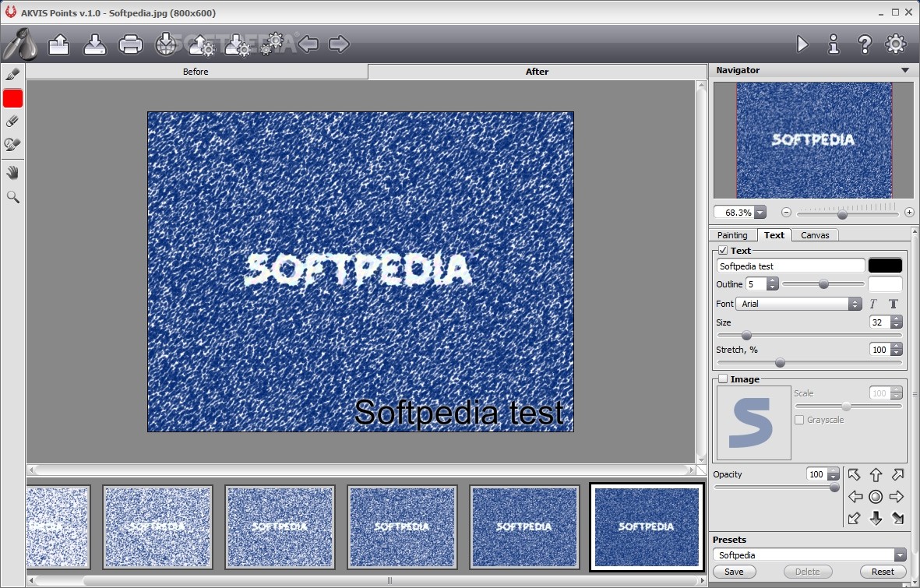Enable the Image checkbox
Screen dimensions: 920x588
click(x=723, y=379)
